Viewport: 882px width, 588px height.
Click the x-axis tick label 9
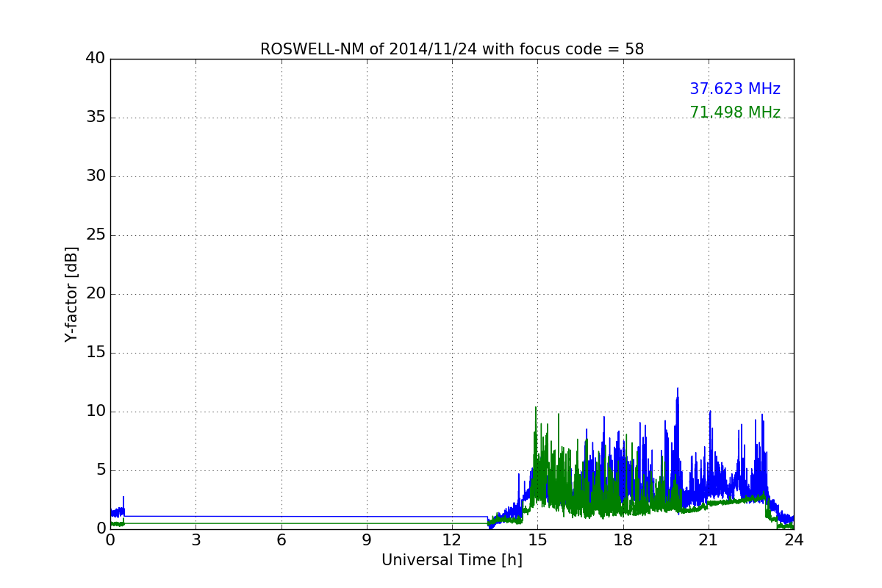[x=367, y=540]
